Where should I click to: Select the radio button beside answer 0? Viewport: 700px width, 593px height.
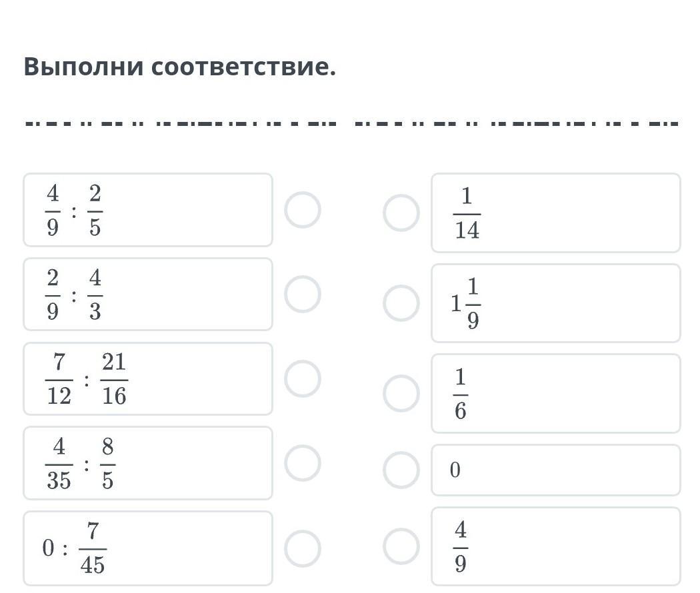(x=401, y=470)
